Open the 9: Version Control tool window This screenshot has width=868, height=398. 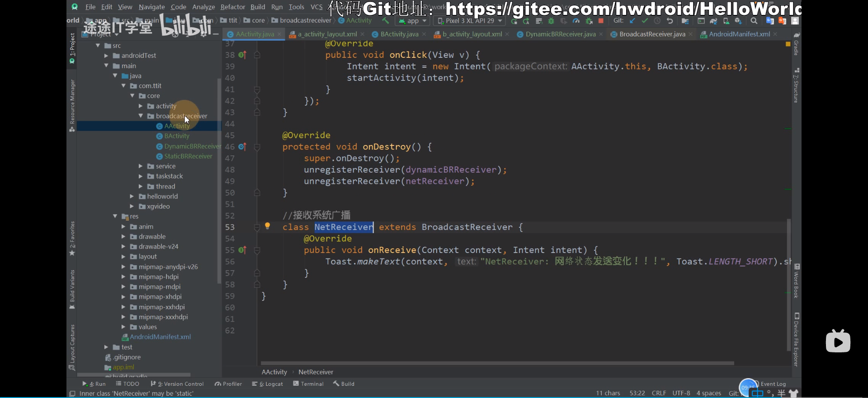(x=177, y=384)
